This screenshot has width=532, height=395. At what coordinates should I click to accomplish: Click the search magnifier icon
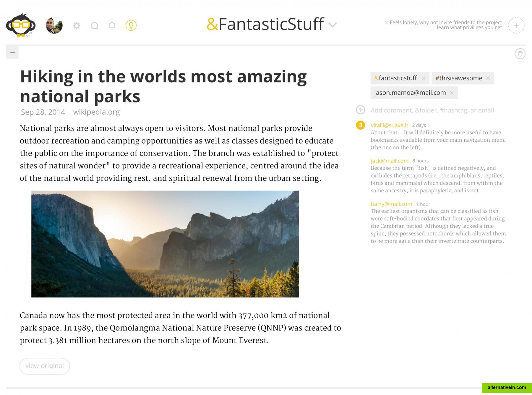point(95,26)
